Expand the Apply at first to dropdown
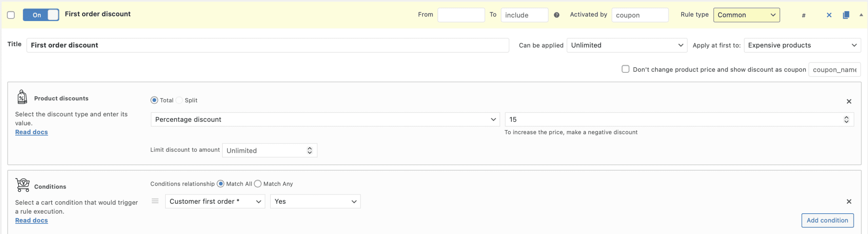This screenshot has height=234, width=868. [802, 45]
